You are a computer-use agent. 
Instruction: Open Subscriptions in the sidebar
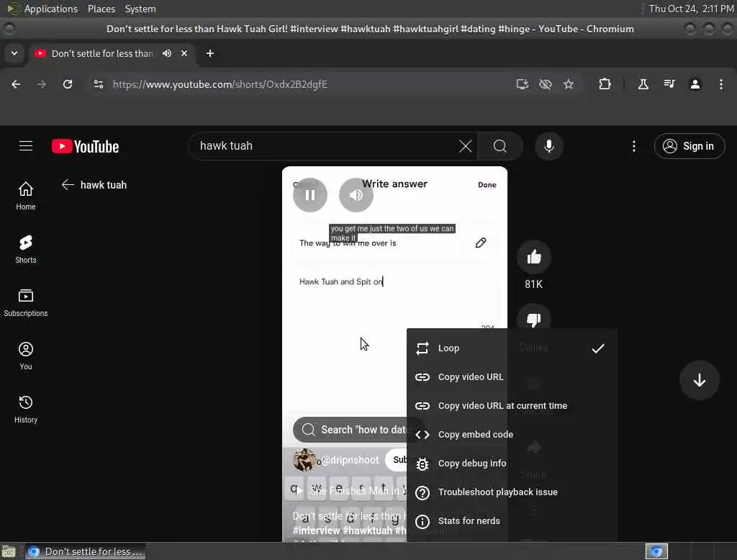pyautogui.click(x=26, y=302)
